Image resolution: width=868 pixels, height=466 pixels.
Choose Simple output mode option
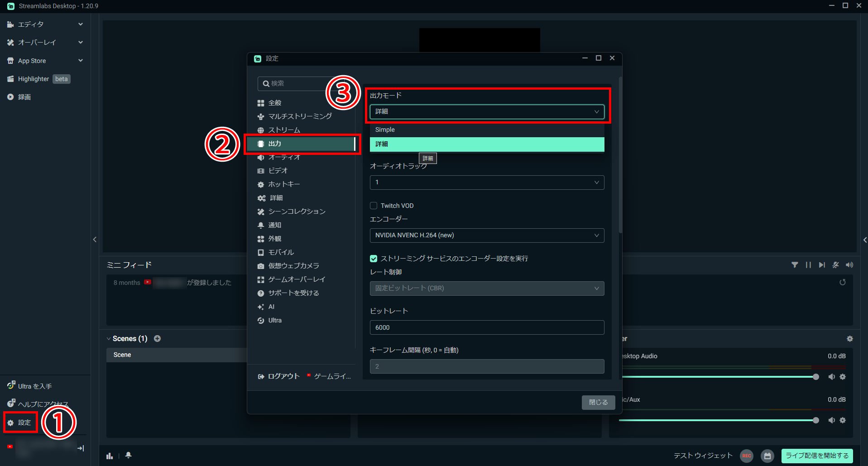point(487,130)
